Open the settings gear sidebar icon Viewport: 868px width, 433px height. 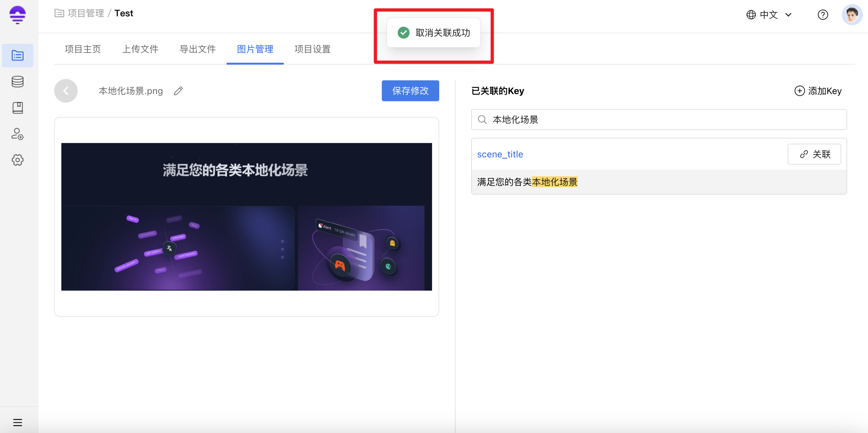tap(18, 160)
